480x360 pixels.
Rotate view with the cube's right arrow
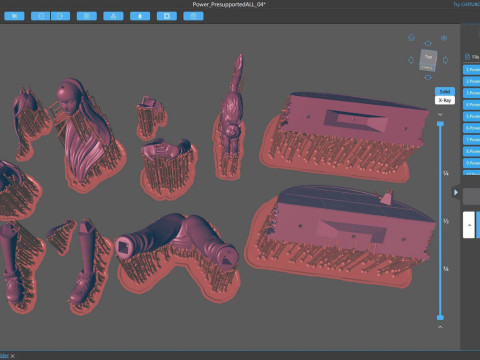[x=445, y=60]
